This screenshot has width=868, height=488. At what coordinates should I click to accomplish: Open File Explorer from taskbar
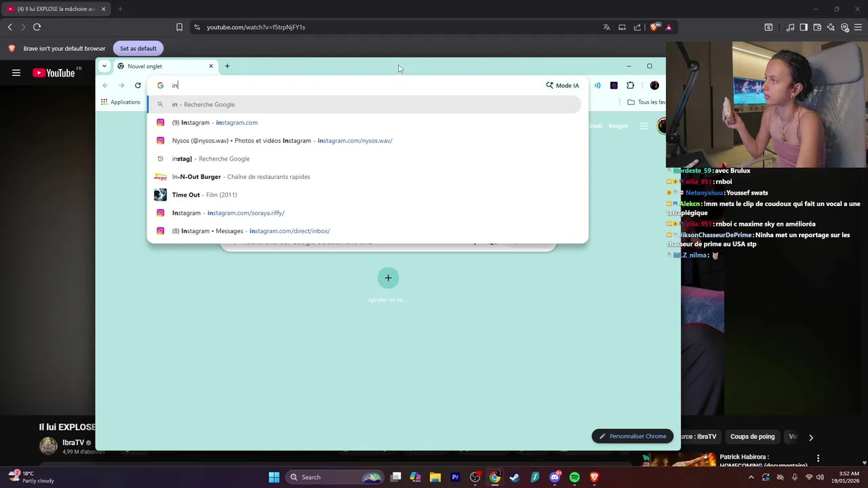pyautogui.click(x=435, y=477)
